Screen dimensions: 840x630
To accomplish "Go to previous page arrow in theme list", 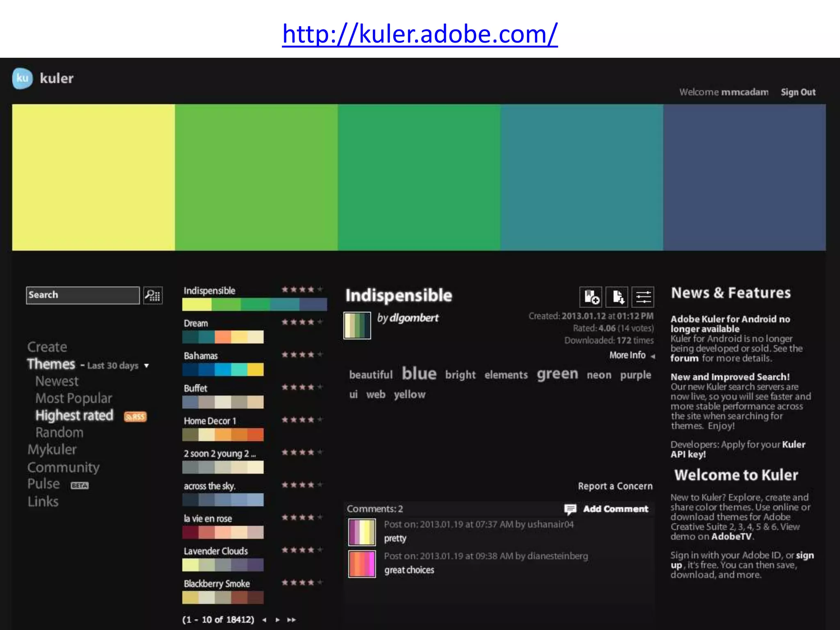I will pyautogui.click(x=264, y=620).
